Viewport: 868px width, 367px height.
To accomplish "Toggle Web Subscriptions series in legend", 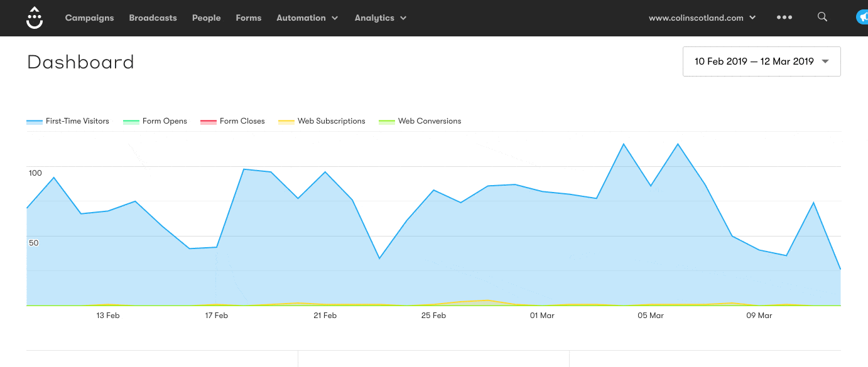I will point(322,121).
